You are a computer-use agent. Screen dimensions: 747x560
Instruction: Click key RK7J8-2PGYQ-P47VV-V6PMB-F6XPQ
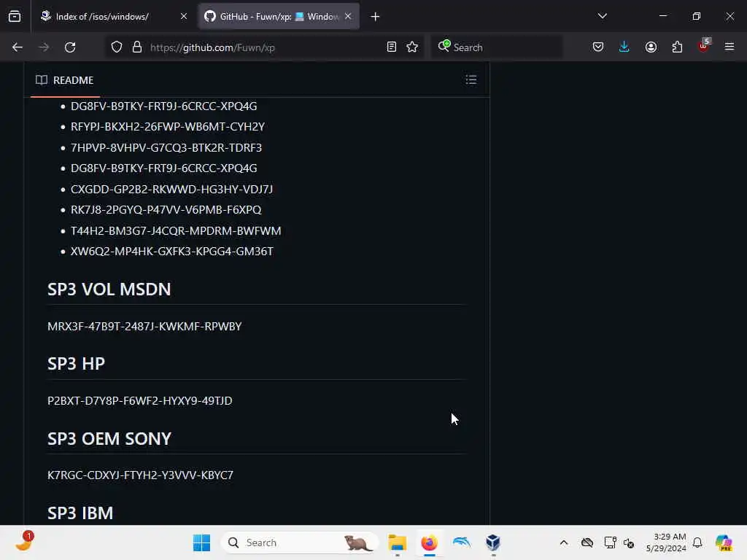coord(166,209)
